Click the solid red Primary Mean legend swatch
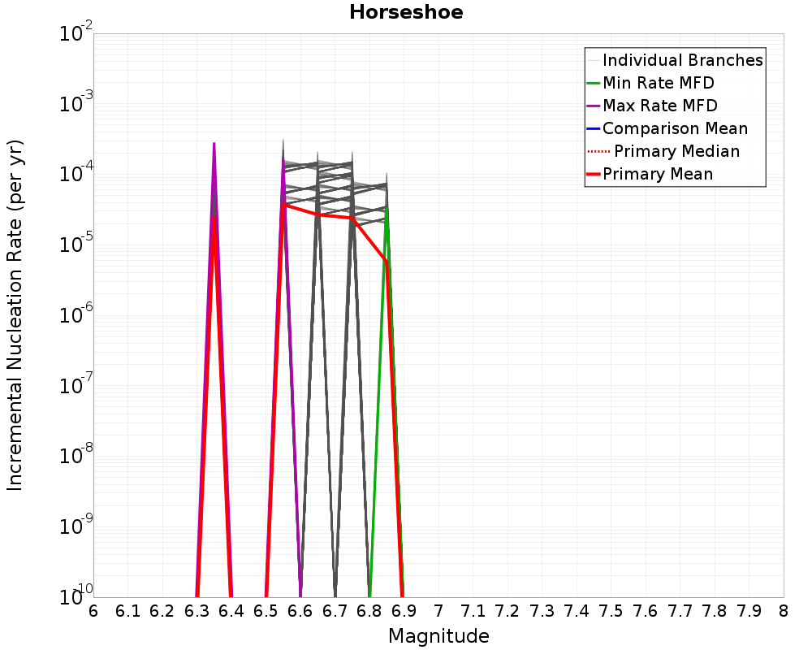This screenshot has width=812, height=650. [x=594, y=174]
